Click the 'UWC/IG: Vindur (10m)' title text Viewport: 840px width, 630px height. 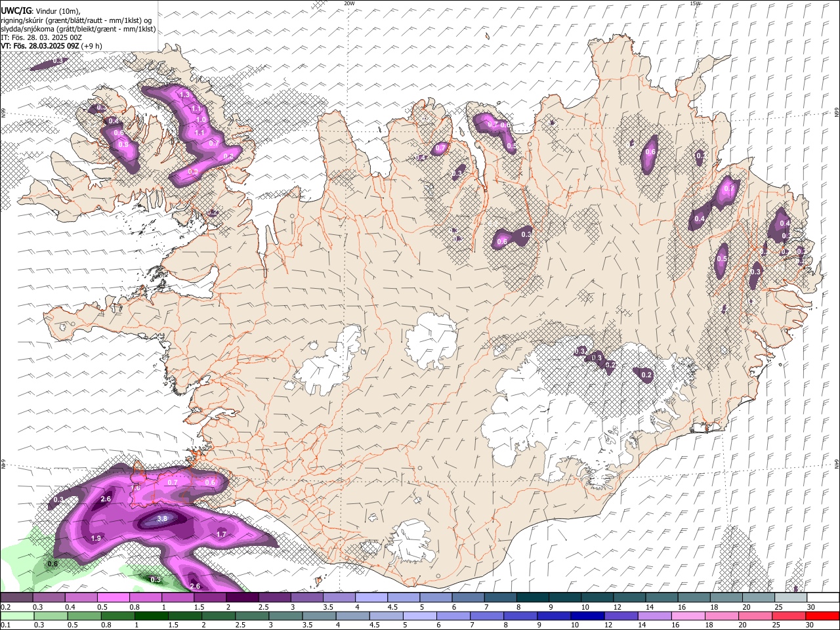40,10
